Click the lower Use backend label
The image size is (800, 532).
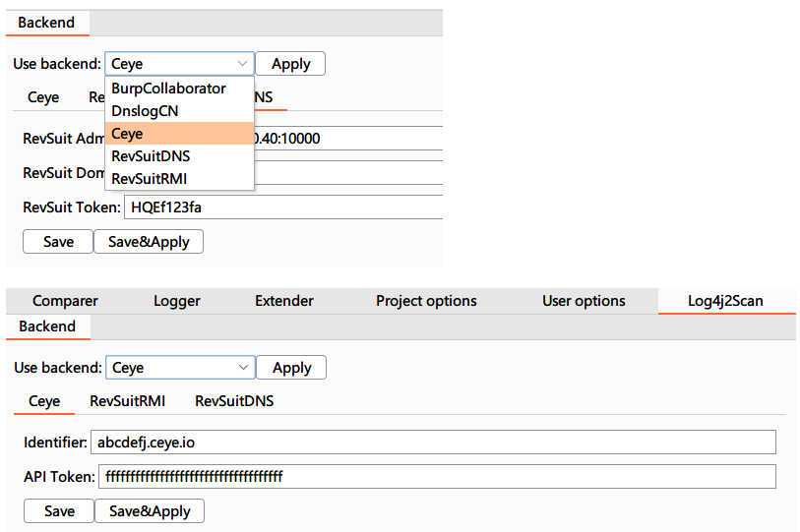[58, 368]
